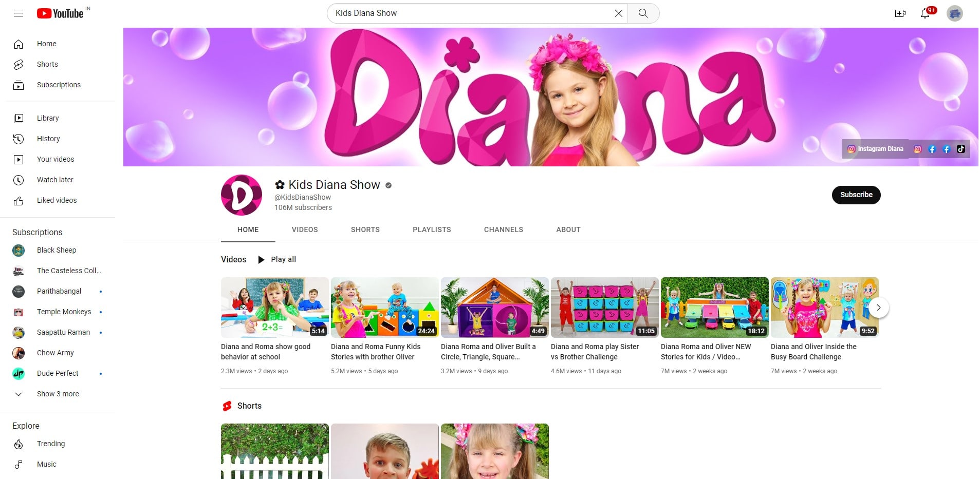Subscribe to Kids Diana Show
This screenshot has height=479, width=980.
pos(856,195)
